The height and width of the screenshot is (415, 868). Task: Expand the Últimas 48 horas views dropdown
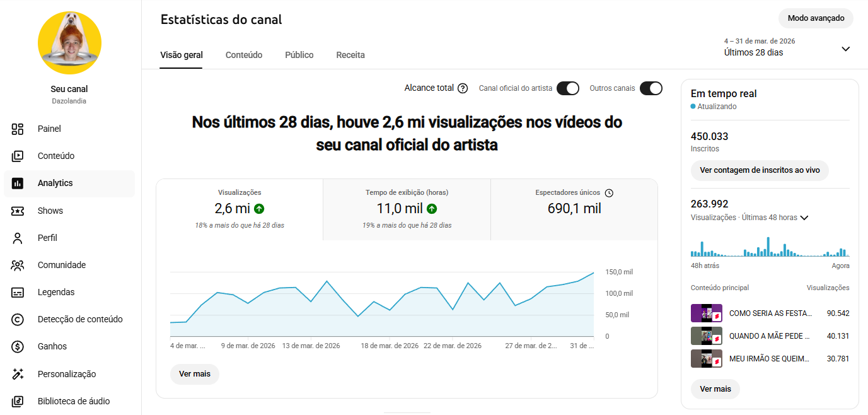pyautogui.click(x=804, y=218)
